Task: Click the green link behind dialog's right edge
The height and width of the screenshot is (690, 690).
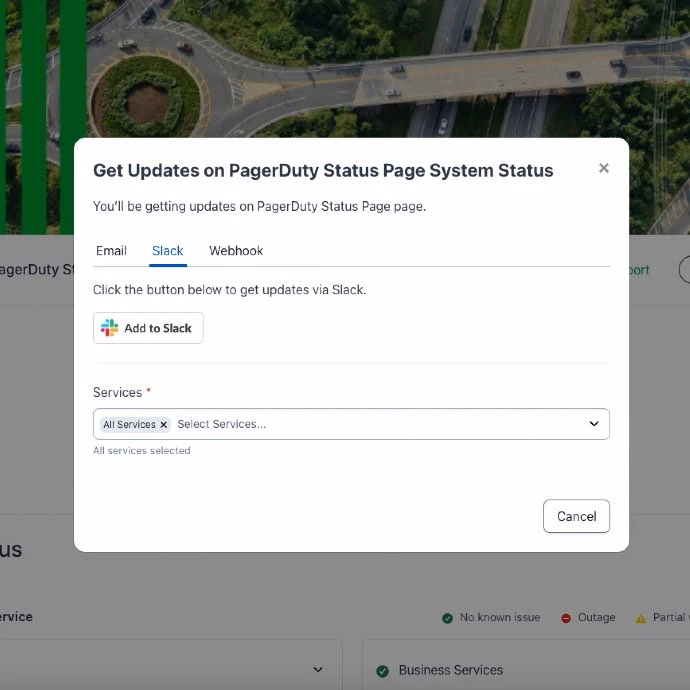Action: point(639,270)
